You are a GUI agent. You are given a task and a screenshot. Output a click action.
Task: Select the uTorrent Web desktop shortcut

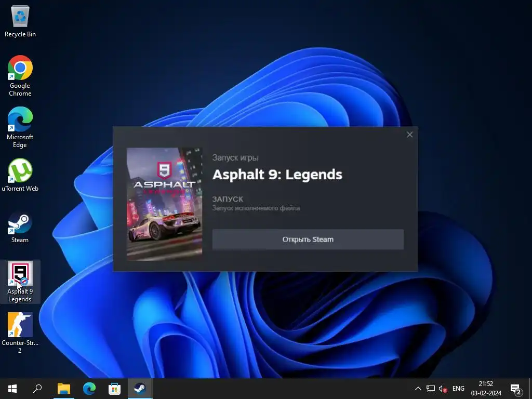coord(20,175)
